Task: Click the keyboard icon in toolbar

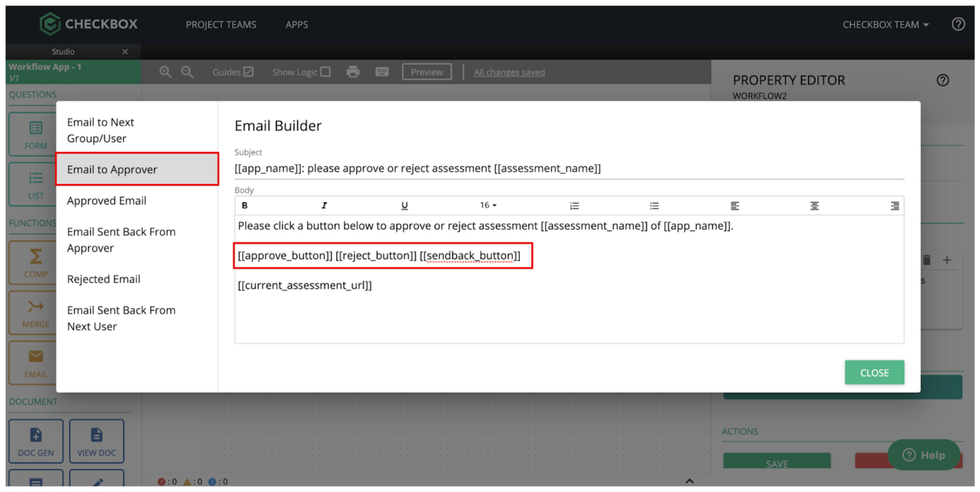Action: coord(382,72)
